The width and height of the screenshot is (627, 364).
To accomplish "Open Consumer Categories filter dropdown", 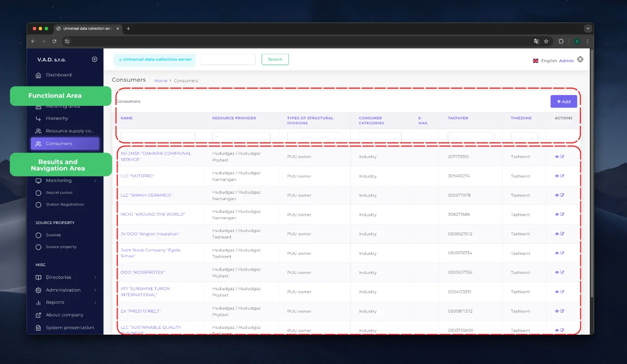I will 380,137.
